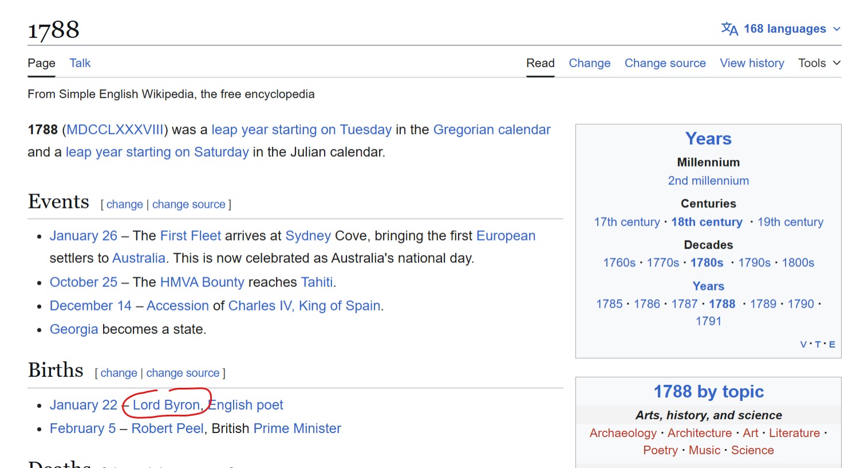
Task: Open the February 5 date link
Action: pos(83,428)
